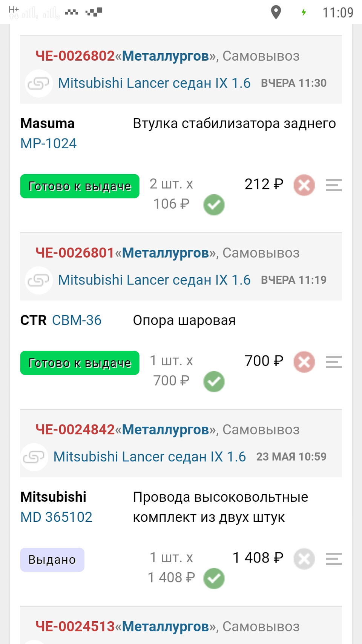Tap the 'Готово к выдаче' status for Masuma
Screen dimensions: 362x644
pos(80,186)
